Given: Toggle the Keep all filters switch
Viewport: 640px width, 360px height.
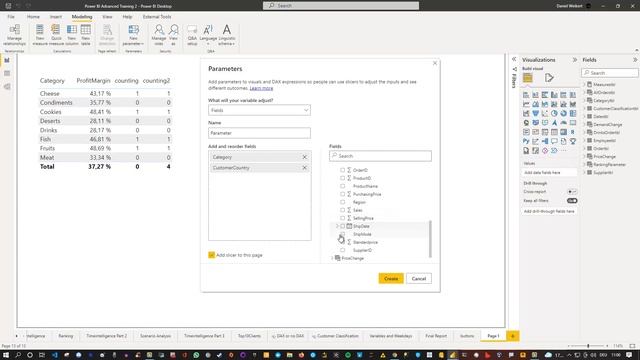Looking at the screenshot, I should [572, 200].
